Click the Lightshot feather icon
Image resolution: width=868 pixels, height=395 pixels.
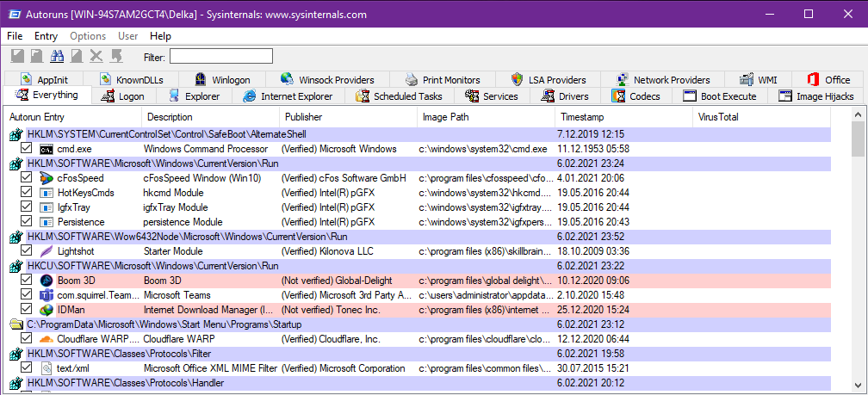pos(46,251)
